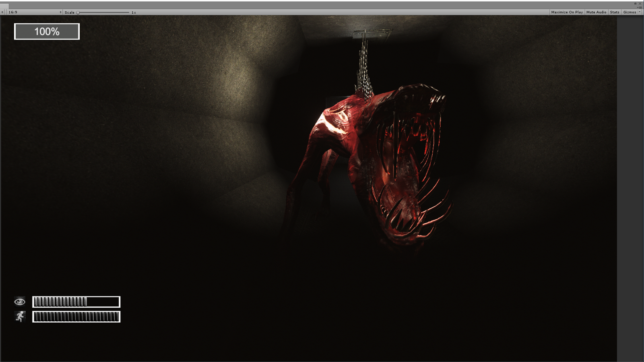Click the Scale label
Screen dimensions: 644x362
point(69,12)
